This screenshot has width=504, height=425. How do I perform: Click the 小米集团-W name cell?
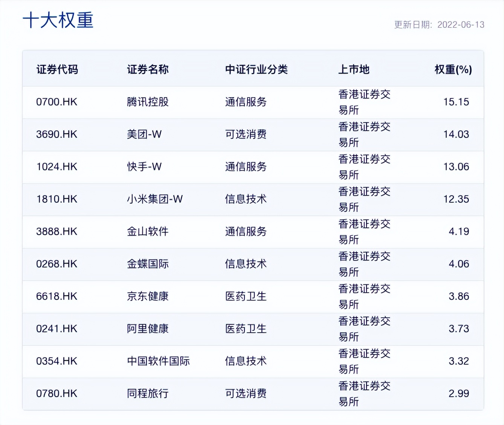click(155, 199)
